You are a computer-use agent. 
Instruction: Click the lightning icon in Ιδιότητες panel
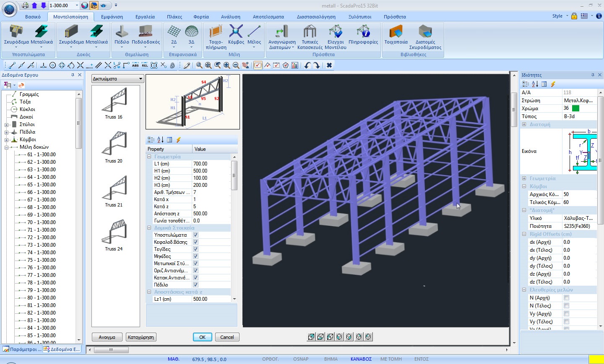click(553, 84)
